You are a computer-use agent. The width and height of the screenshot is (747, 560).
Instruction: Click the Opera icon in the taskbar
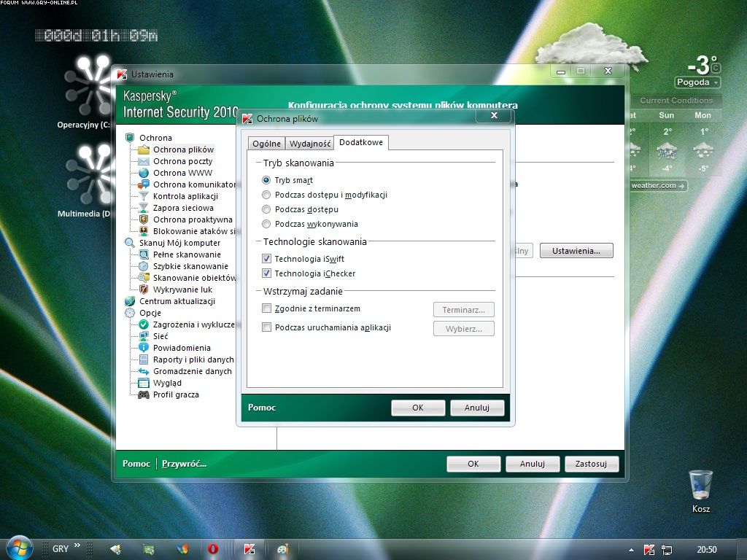coord(213,549)
